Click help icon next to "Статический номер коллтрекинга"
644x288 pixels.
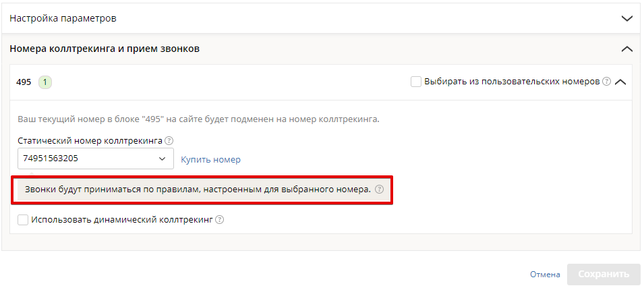pos(169,141)
